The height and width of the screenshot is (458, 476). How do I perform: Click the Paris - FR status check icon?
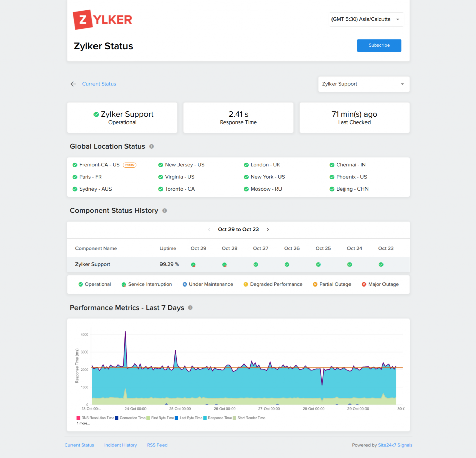tap(75, 177)
